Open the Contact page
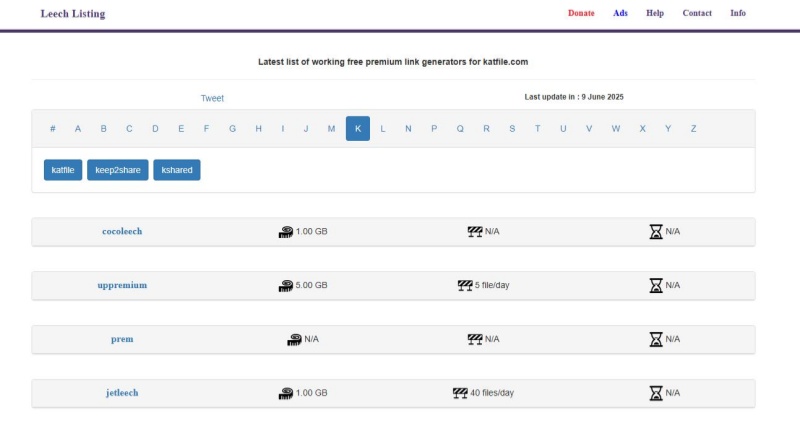Viewport: 800px width, 429px height. 697,13
